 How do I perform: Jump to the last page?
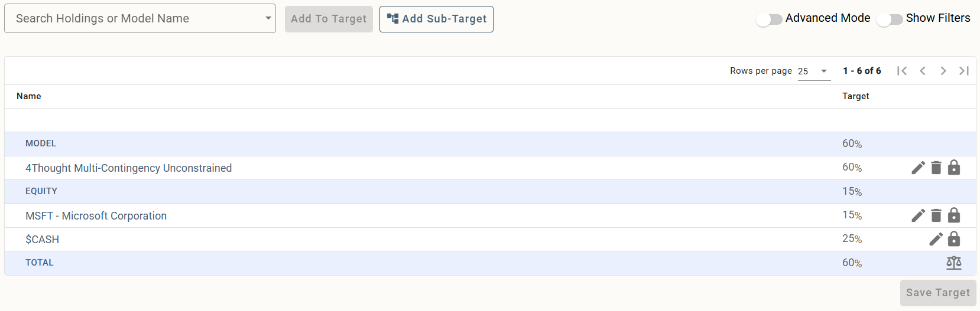[964, 71]
